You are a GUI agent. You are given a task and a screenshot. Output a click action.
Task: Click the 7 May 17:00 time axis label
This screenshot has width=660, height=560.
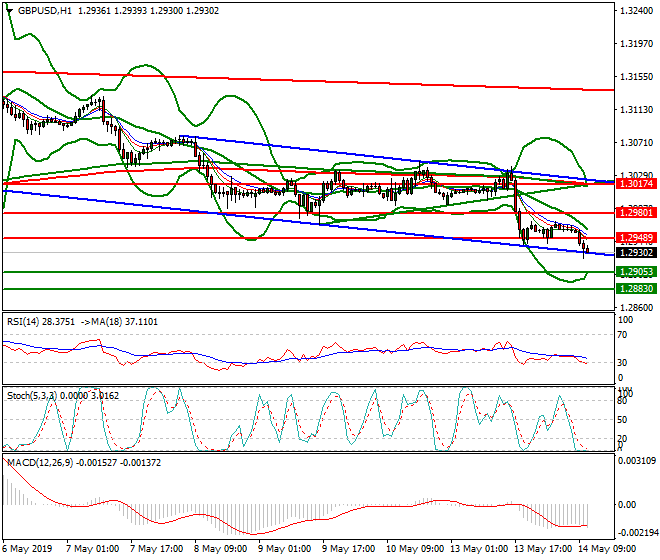157,549
